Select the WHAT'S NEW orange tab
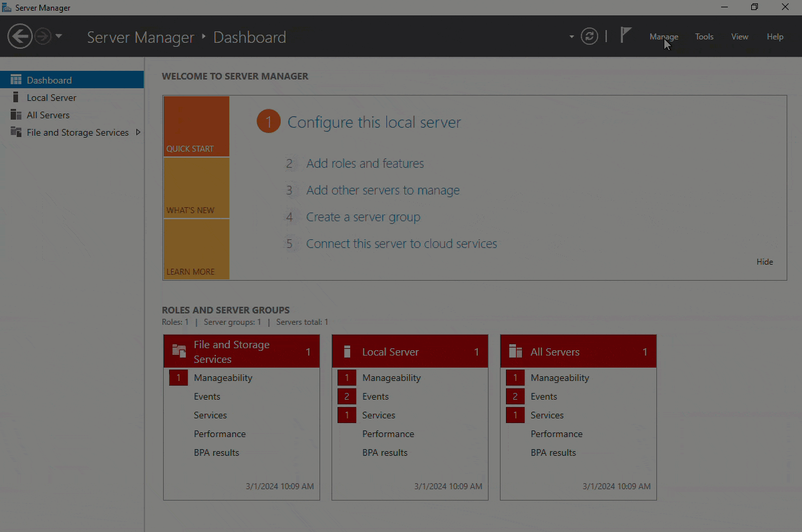The image size is (802, 532). click(x=196, y=188)
